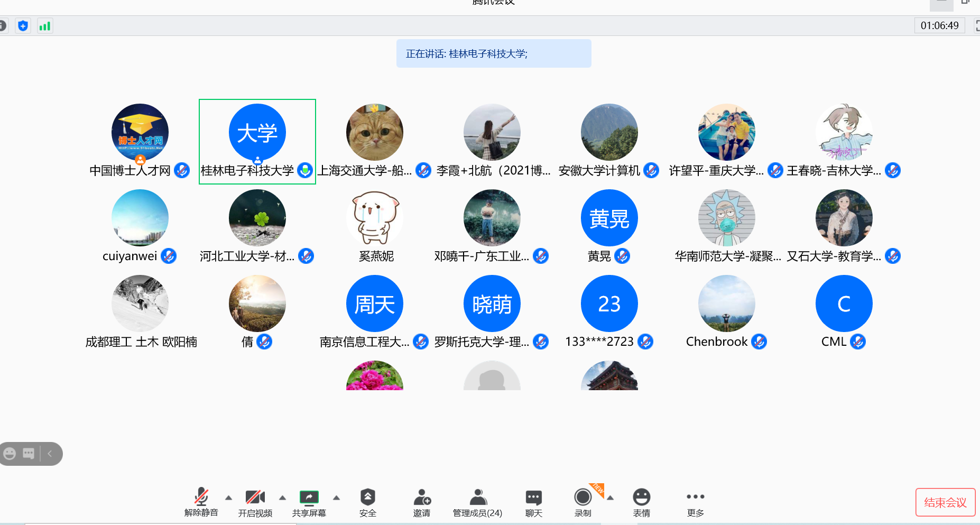Toggle the fullscreen icon beside the timer
The width and height of the screenshot is (980, 525).
click(977, 25)
